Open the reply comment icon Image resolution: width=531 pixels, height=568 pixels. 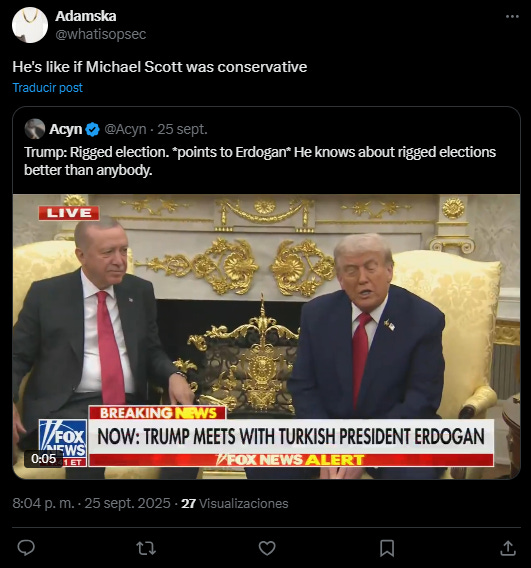[26, 548]
